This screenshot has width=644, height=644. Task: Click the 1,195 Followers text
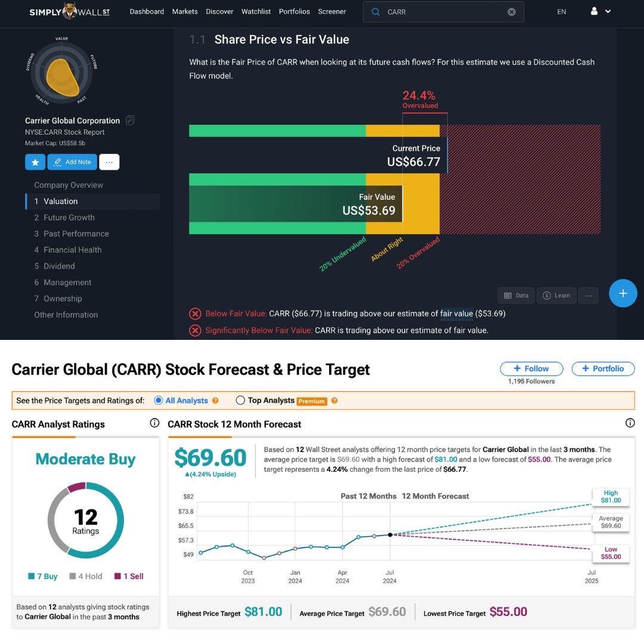[x=531, y=381]
